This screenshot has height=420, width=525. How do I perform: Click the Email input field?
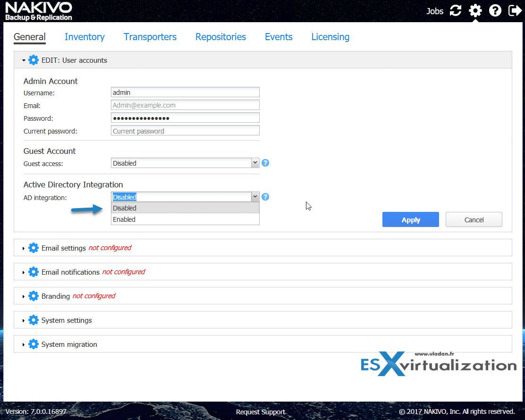185,105
